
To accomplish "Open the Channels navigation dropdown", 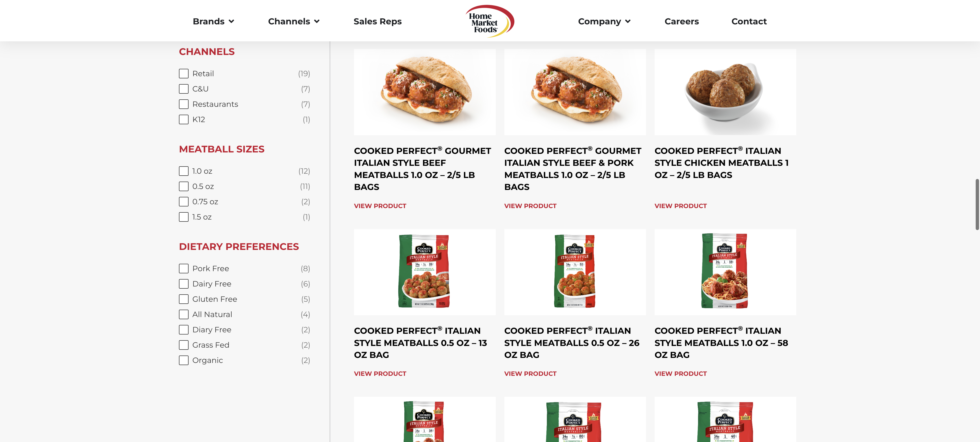I will click(x=293, y=21).
